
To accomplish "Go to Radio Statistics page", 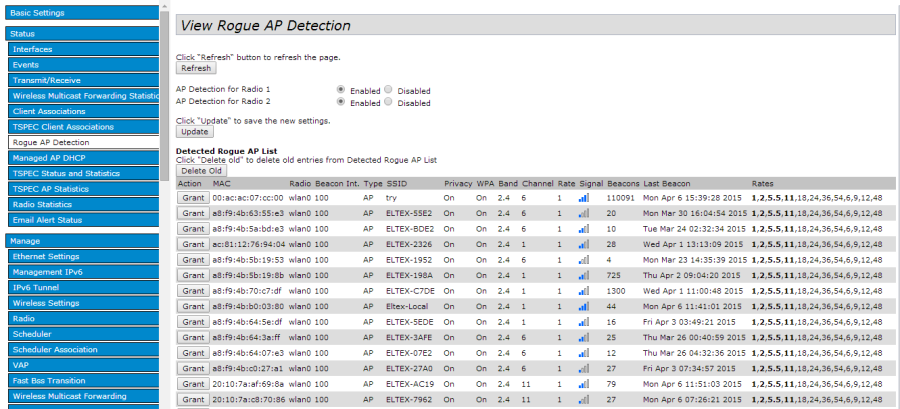I will (80, 205).
